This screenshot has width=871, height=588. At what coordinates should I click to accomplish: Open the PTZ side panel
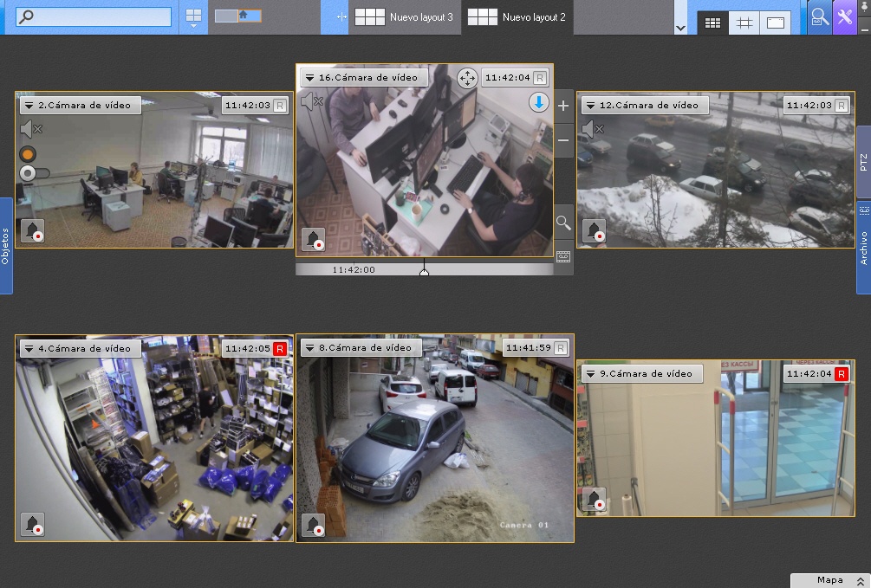click(864, 162)
